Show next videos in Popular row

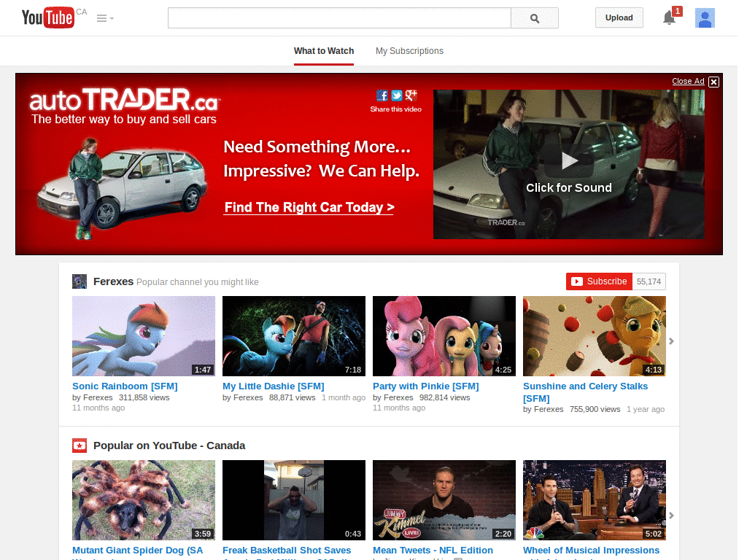[x=671, y=516]
